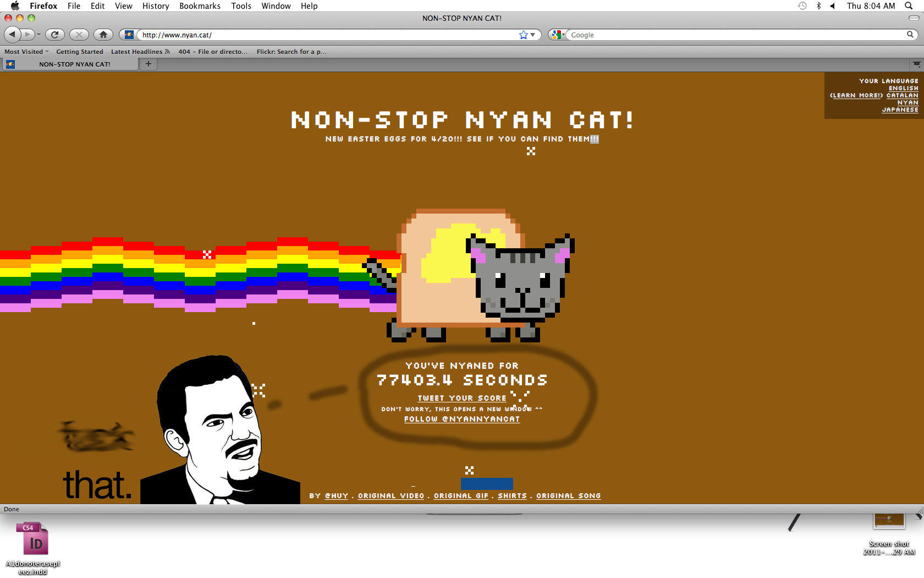Click the Stop loading button
Screen dimensions: 924x578
[x=79, y=35]
